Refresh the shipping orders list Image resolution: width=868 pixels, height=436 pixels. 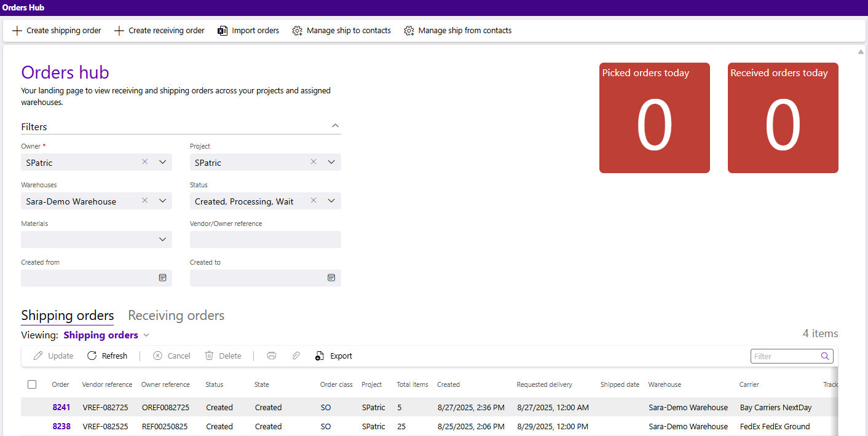108,356
